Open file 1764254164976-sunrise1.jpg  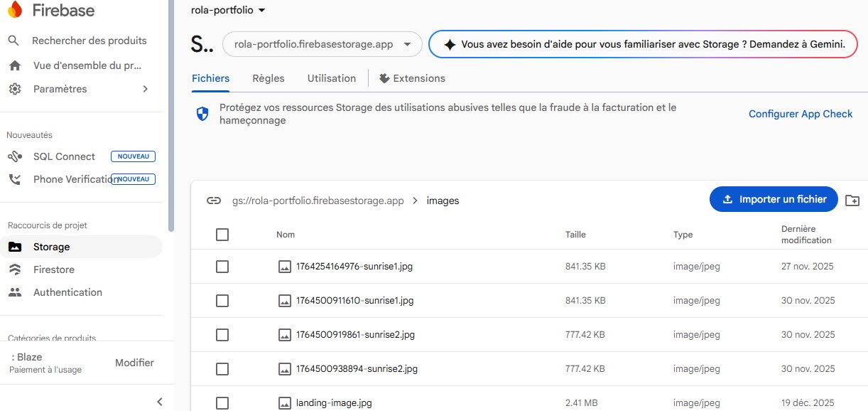354,267
